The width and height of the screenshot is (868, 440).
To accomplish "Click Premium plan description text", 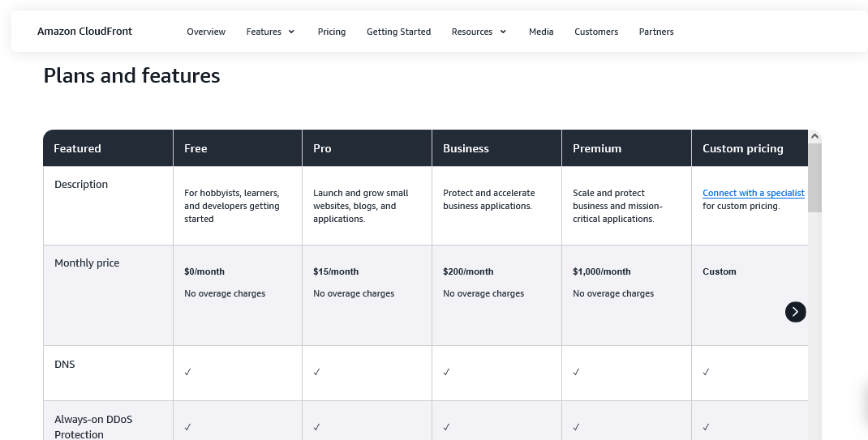I will tap(617, 206).
